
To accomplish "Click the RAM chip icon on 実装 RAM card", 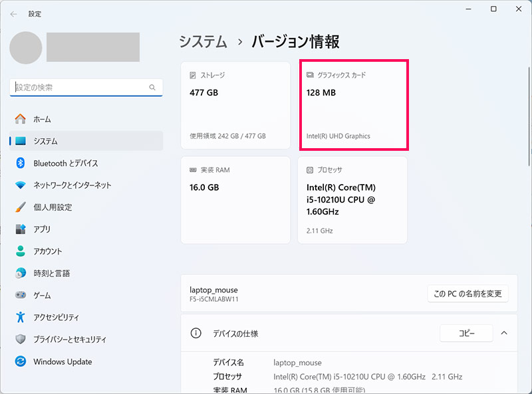I will click(193, 170).
